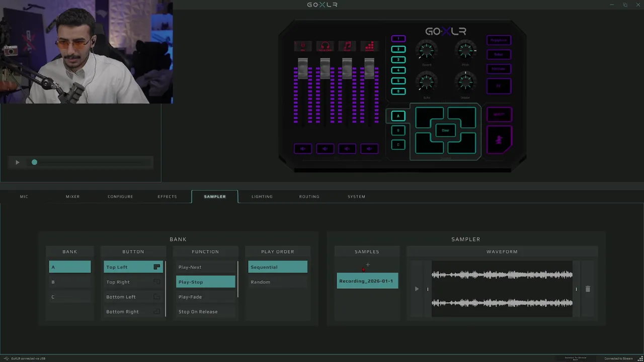
Task: Select sample bank B on the device image
Action: point(398,130)
